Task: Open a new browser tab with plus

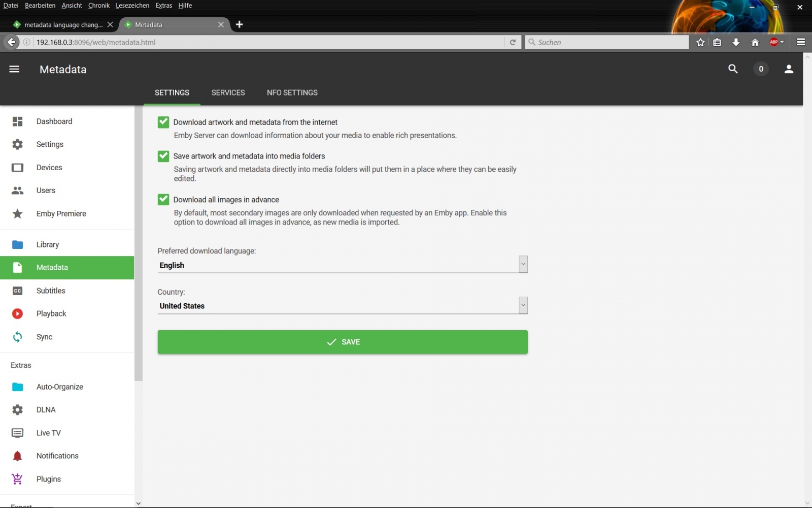Action: [240, 24]
